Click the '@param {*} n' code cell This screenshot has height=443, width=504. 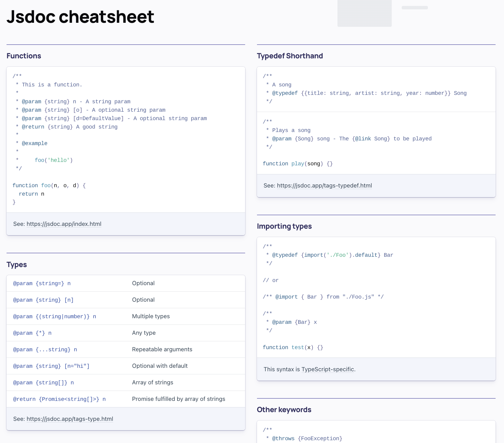tap(32, 333)
